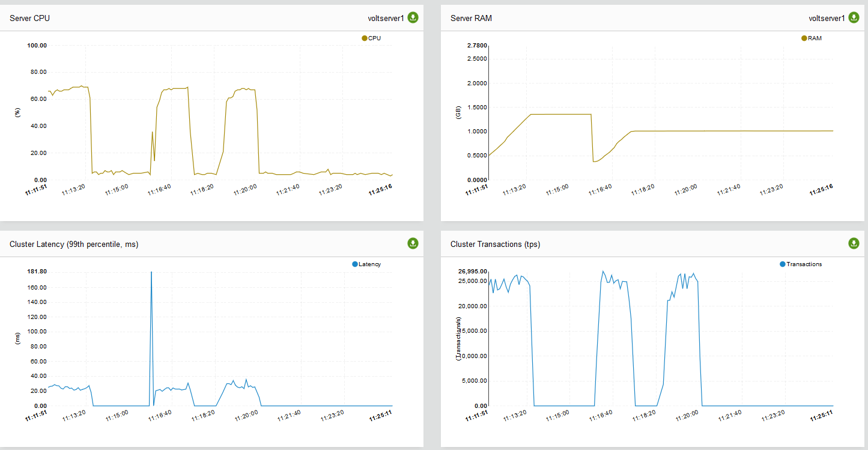The image size is (868, 450).
Task: Download the Cluster Transactions chart data
Action: tap(854, 244)
